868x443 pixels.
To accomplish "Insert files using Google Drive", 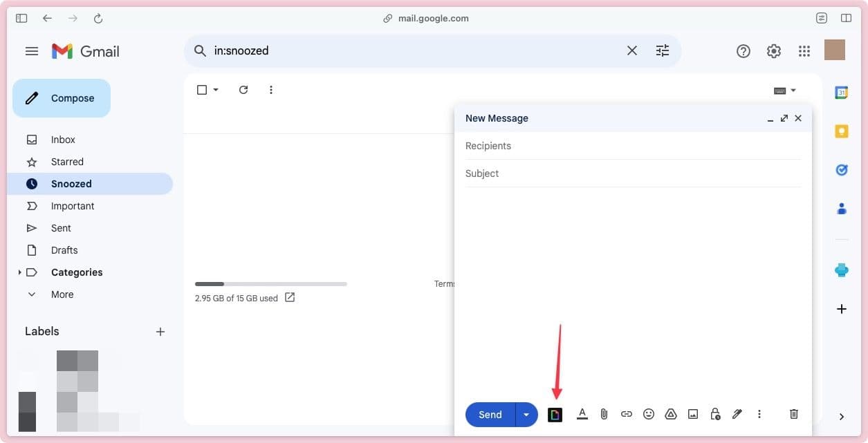I will (670, 413).
